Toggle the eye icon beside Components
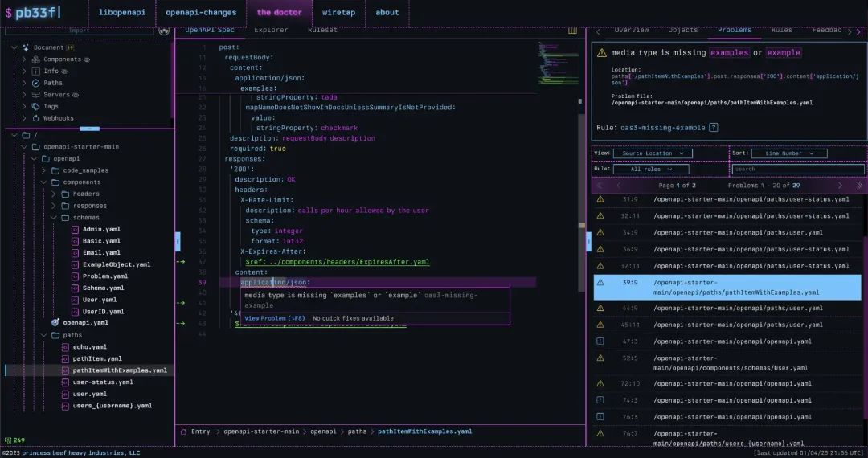 pyautogui.click(x=87, y=59)
